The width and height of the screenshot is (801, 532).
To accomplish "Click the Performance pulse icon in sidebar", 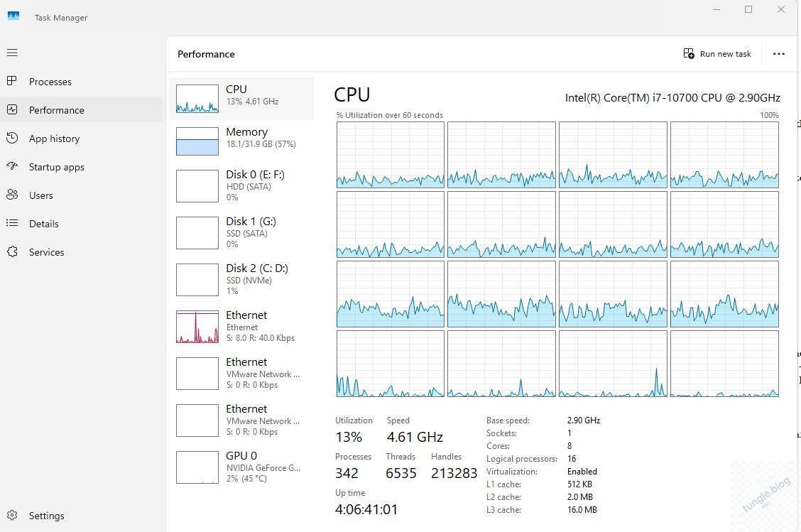I will 12,109.
